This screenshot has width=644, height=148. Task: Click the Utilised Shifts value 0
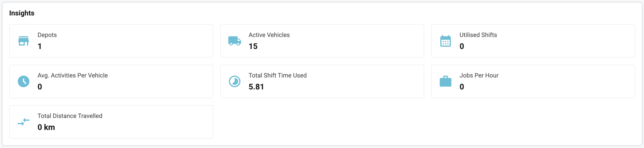pos(461,46)
